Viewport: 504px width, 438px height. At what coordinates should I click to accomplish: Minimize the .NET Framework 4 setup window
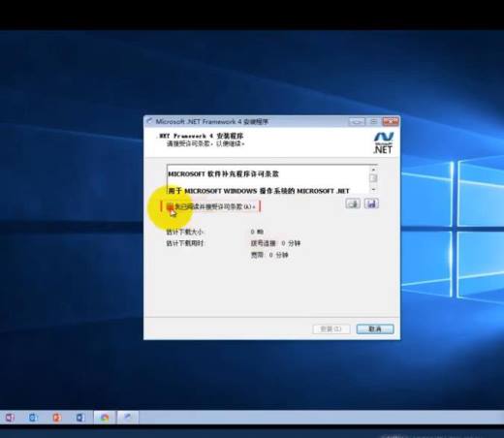coord(357,122)
